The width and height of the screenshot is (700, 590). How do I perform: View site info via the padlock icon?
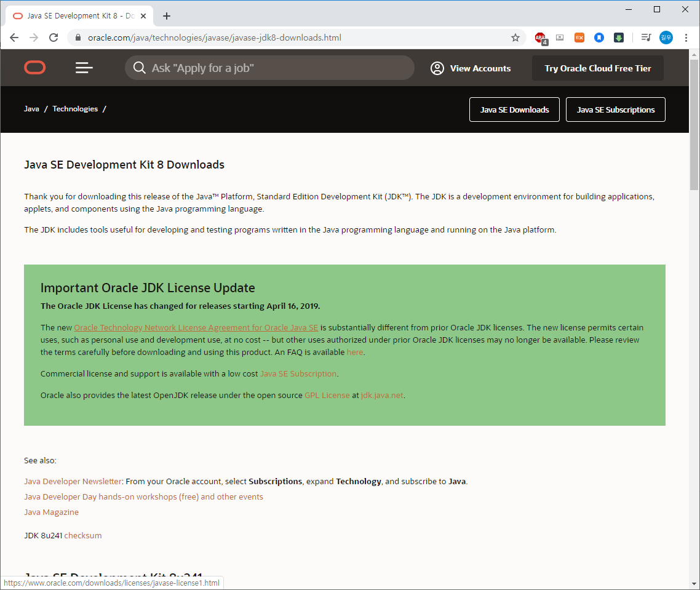(78, 38)
